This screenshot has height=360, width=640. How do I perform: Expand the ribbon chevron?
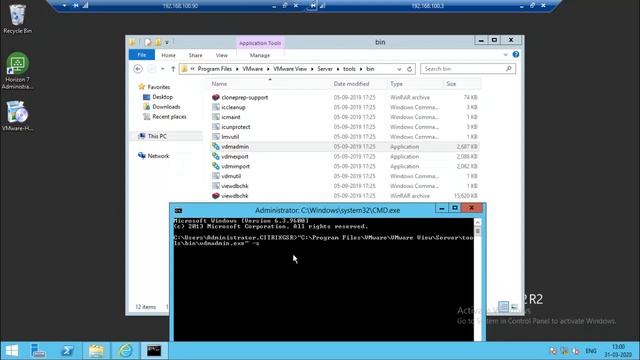(506, 54)
